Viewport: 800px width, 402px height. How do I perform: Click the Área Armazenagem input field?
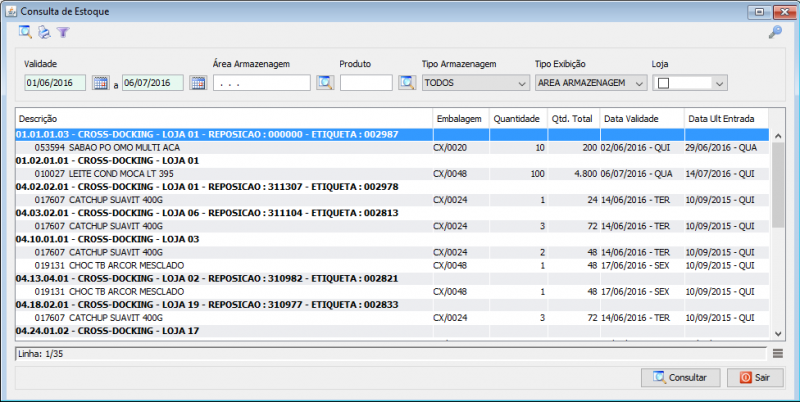262,83
